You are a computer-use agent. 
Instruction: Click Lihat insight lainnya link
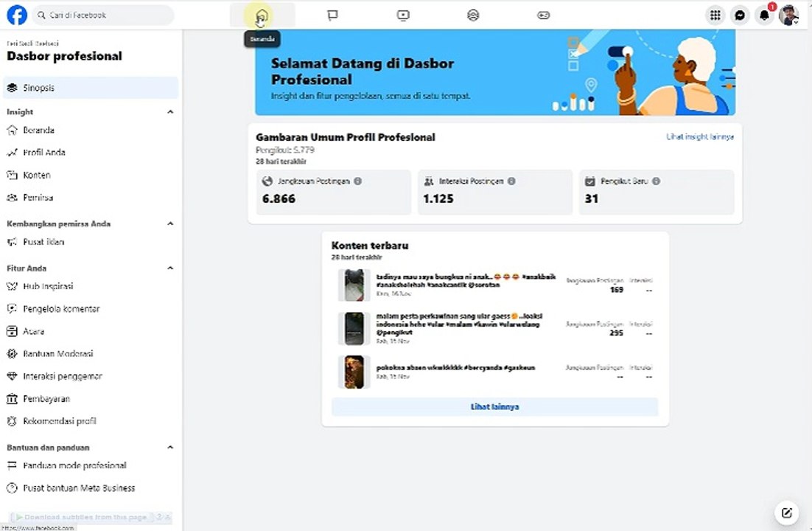click(699, 137)
